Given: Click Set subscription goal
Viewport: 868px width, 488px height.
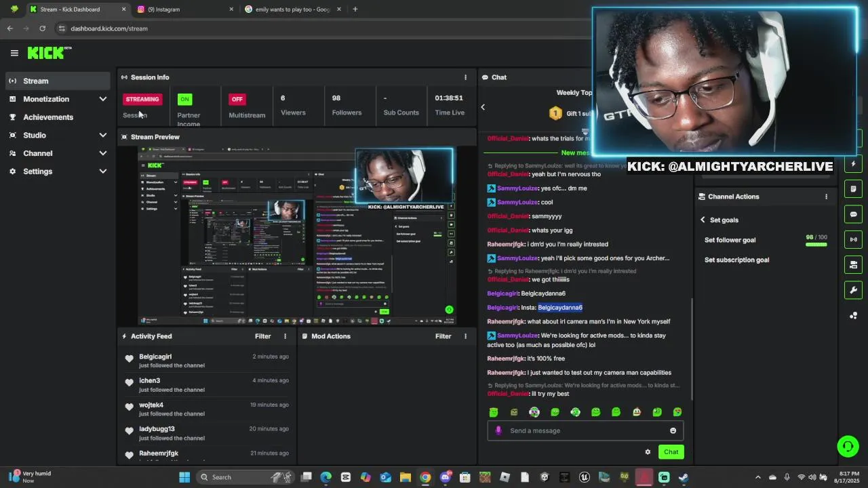Looking at the screenshot, I should tap(736, 260).
